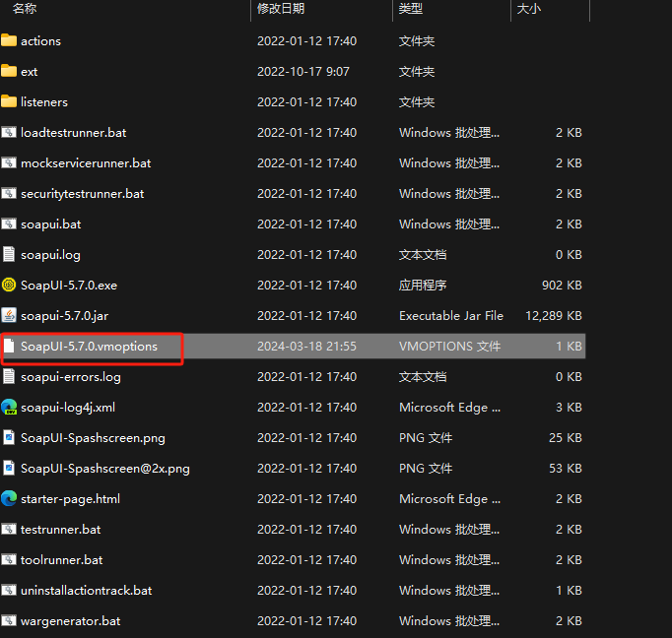
Task: Select the file name soapui-errors.log
Action: [x=71, y=377]
